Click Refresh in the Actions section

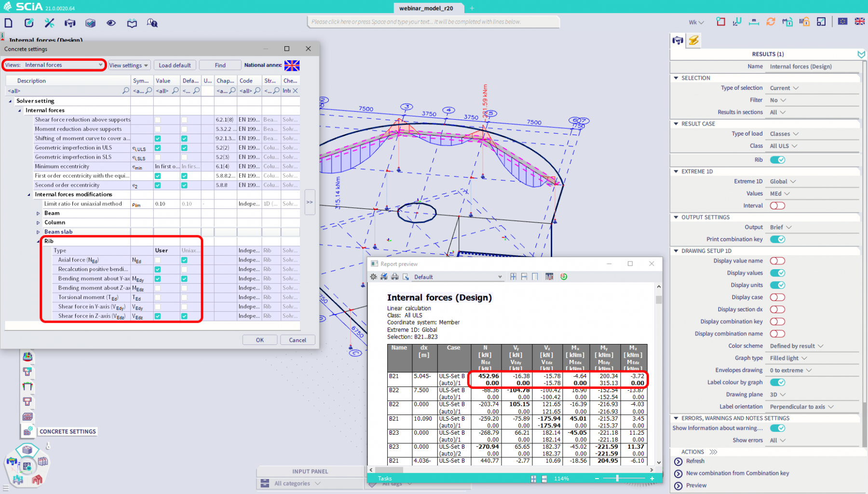pyautogui.click(x=694, y=461)
